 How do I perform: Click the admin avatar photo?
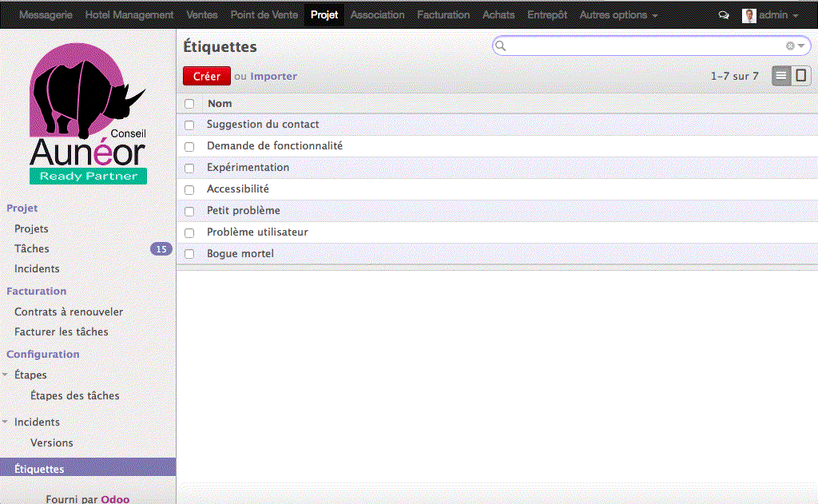749,14
